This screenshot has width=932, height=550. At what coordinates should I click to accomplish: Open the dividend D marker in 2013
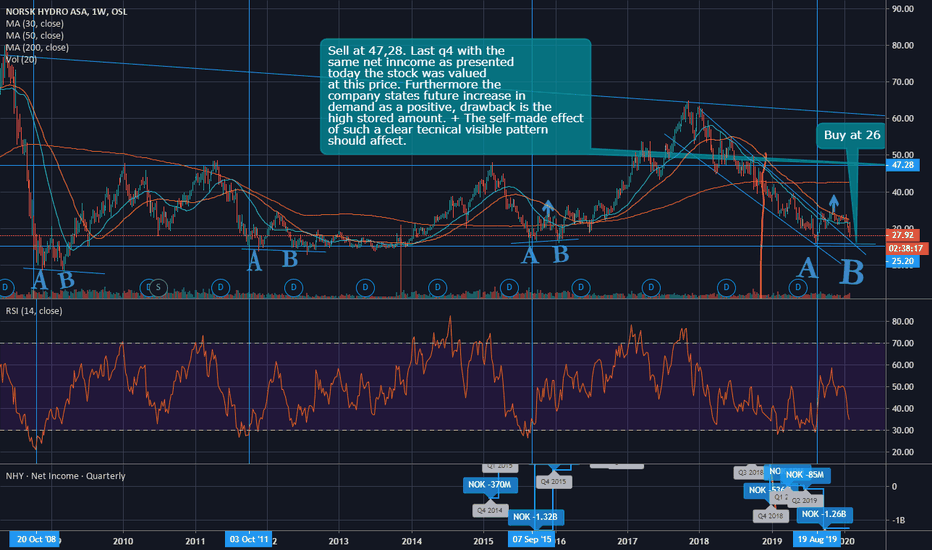(365, 287)
